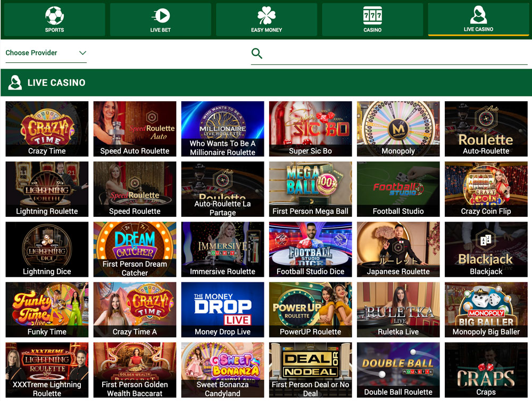
Task: Open the Craps game tile
Action: pos(486,370)
